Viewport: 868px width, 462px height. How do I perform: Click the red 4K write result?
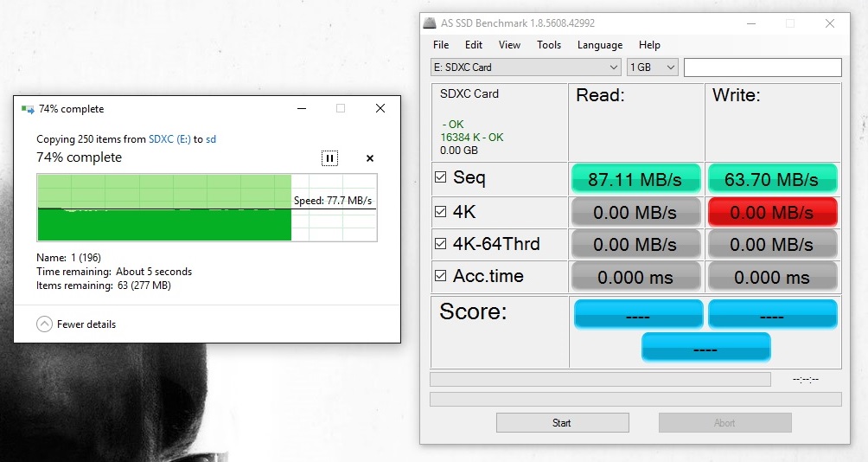[x=772, y=212]
